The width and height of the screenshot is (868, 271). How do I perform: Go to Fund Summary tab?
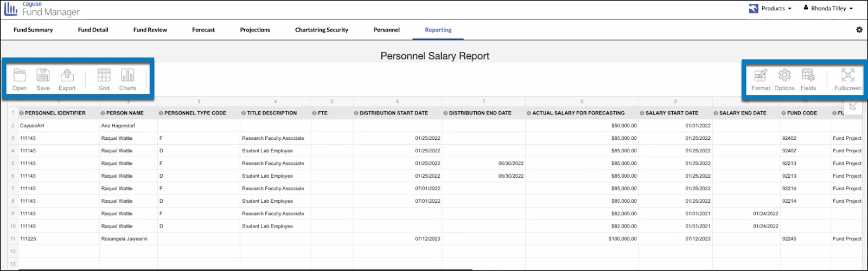click(33, 30)
